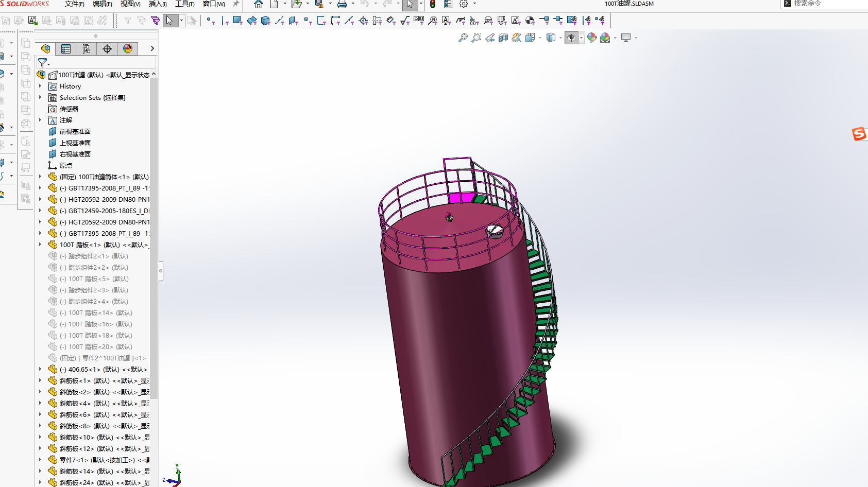Activate the Select cursor tool

[x=169, y=21]
